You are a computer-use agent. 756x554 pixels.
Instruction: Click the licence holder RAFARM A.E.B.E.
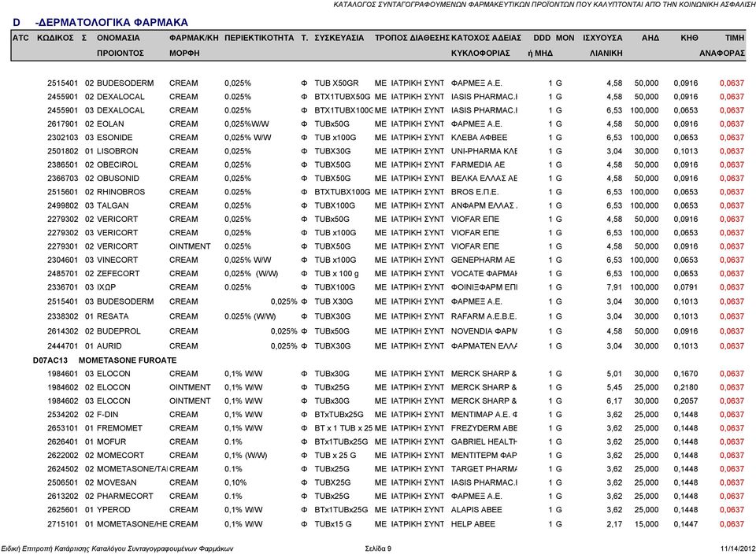tap(484, 316)
